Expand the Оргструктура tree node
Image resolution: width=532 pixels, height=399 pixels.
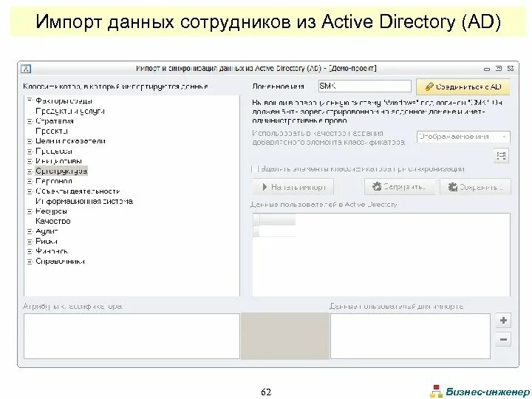pyautogui.click(x=30, y=171)
